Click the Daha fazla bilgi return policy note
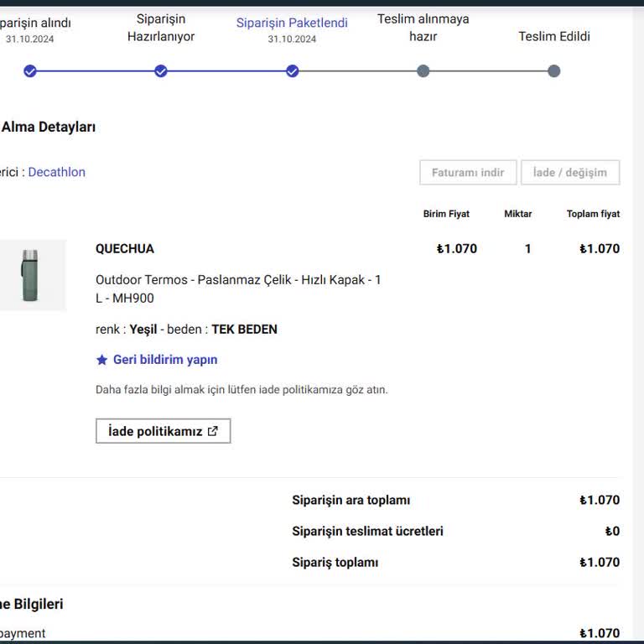This screenshot has height=644, width=644. [241, 389]
